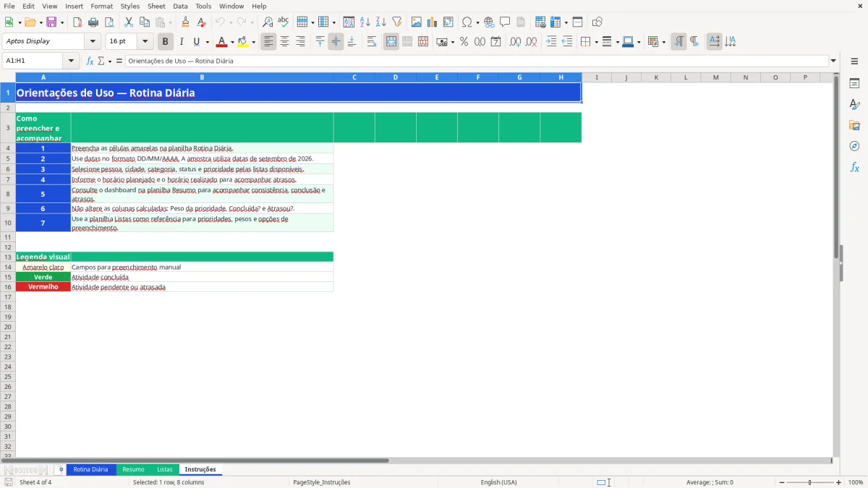The image size is (868, 488).
Task: Remove a decimal place
Action: point(531,42)
